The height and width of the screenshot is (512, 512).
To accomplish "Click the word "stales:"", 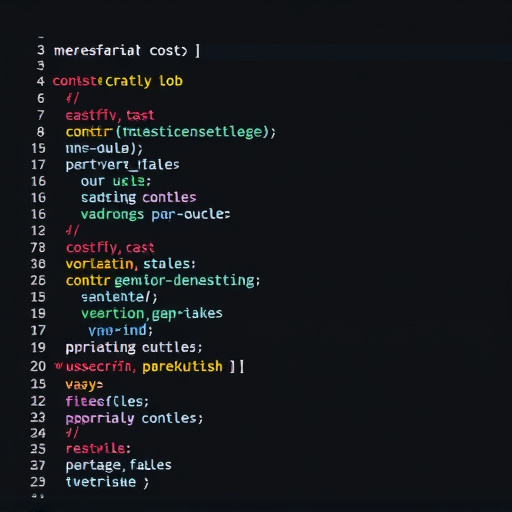I will pos(169,264).
